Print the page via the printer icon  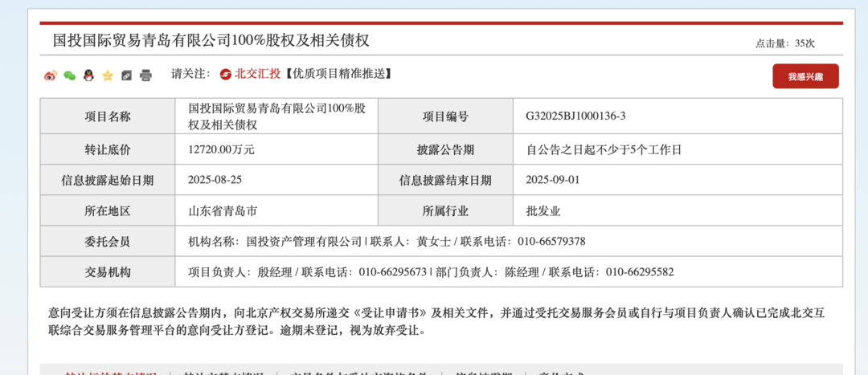click(x=145, y=75)
